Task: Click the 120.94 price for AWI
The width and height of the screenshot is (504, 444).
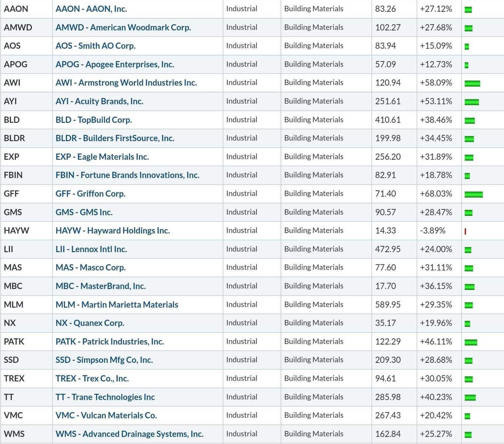Action: [x=388, y=83]
